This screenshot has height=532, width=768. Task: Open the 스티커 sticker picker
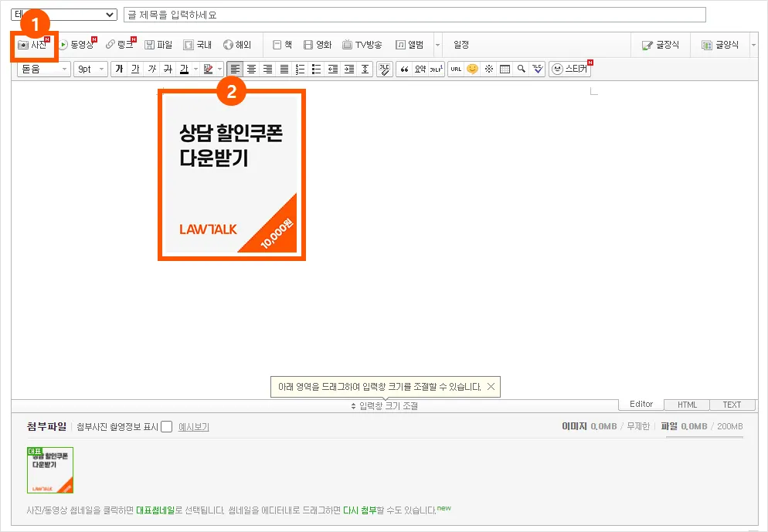click(x=569, y=69)
